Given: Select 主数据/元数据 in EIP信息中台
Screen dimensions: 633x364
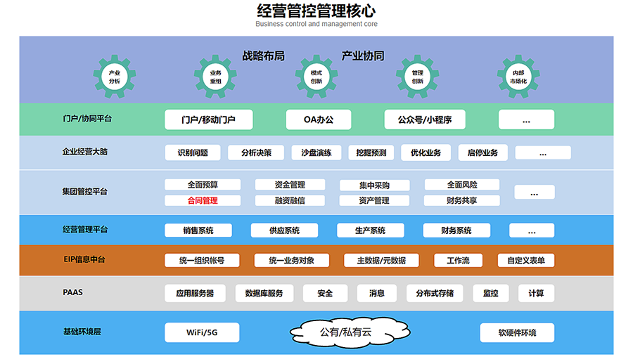Looking at the screenshot, I should coord(381,260).
